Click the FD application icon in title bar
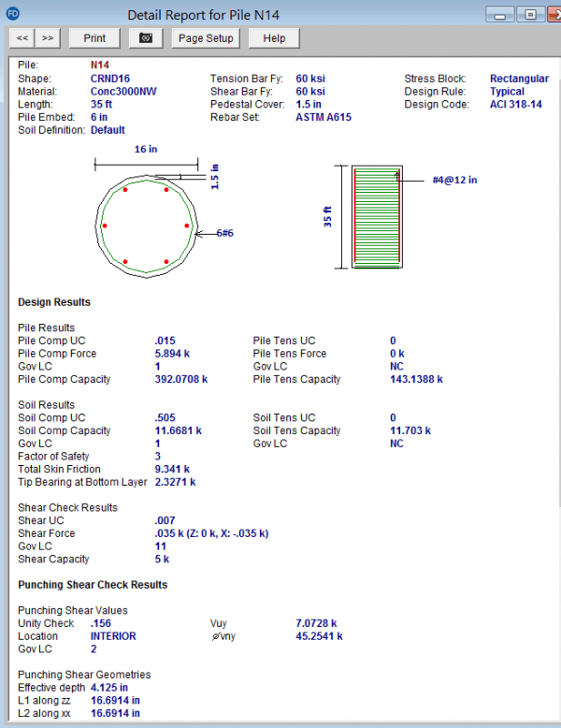This screenshot has width=561, height=728. point(10,14)
